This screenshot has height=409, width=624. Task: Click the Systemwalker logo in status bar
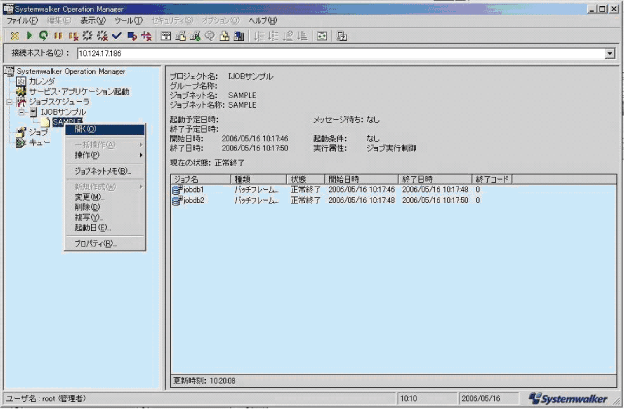point(568,398)
